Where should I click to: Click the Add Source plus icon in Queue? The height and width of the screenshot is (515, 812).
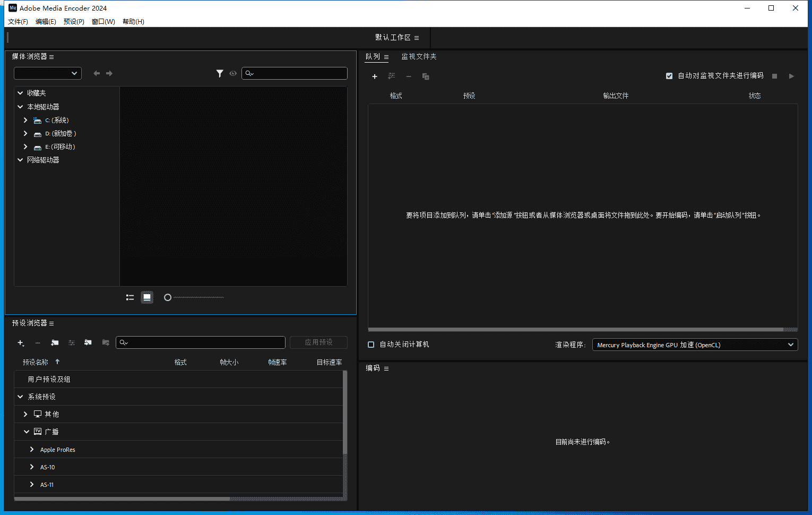coord(375,76)
